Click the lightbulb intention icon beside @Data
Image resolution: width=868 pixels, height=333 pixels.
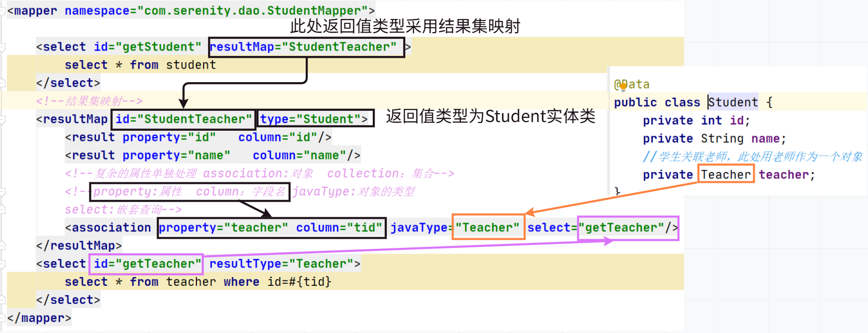[x=623, y=87]
